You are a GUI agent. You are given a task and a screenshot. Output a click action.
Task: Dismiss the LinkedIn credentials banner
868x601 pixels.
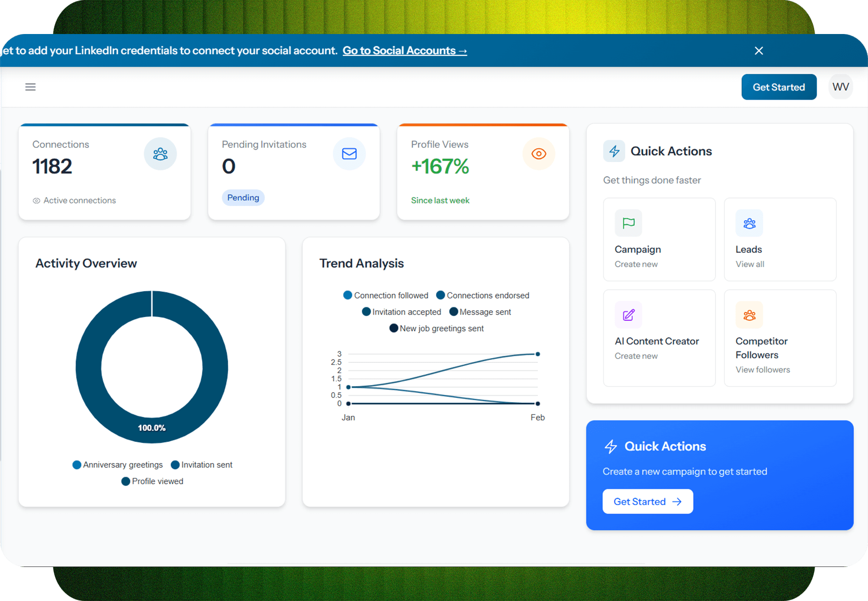click(758, 51)
